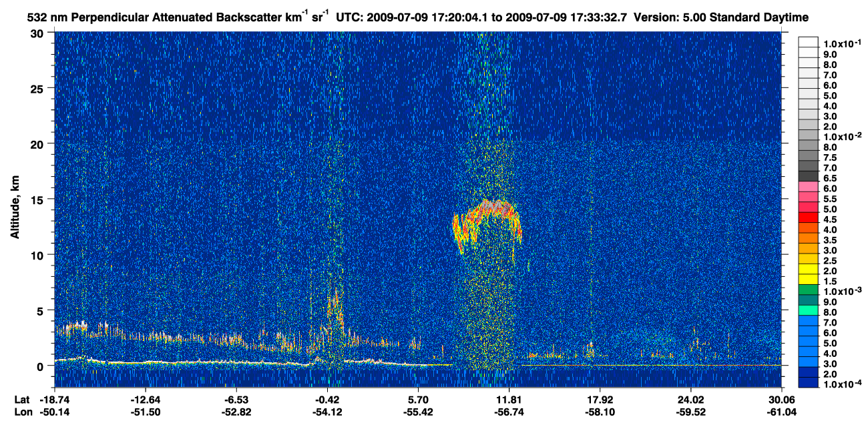Select latitude value -12.64
868x445 pixels.
click(x=146, y=400)
